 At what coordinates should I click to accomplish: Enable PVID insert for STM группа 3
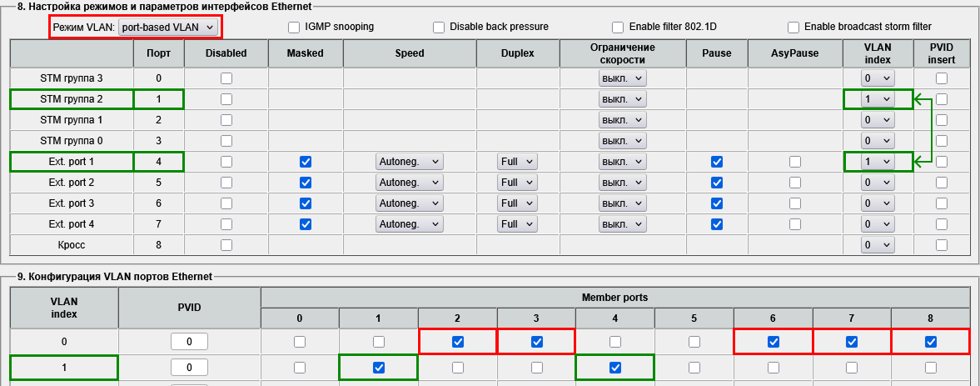pos(941,78)
